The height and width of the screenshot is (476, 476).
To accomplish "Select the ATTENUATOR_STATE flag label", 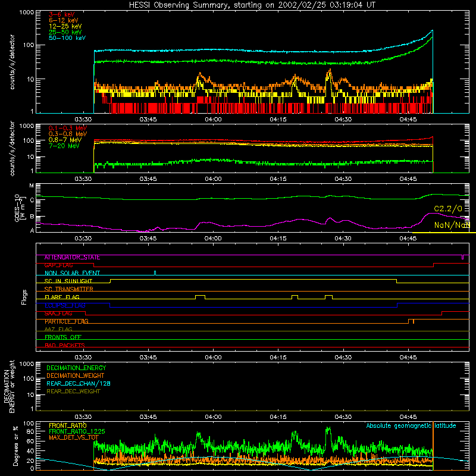I will tap(72, 258).
